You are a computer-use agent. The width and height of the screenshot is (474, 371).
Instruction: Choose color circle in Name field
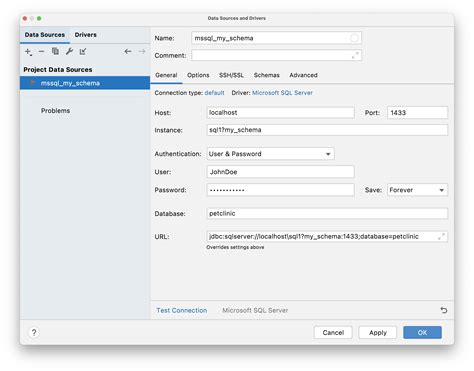[354, 38]
